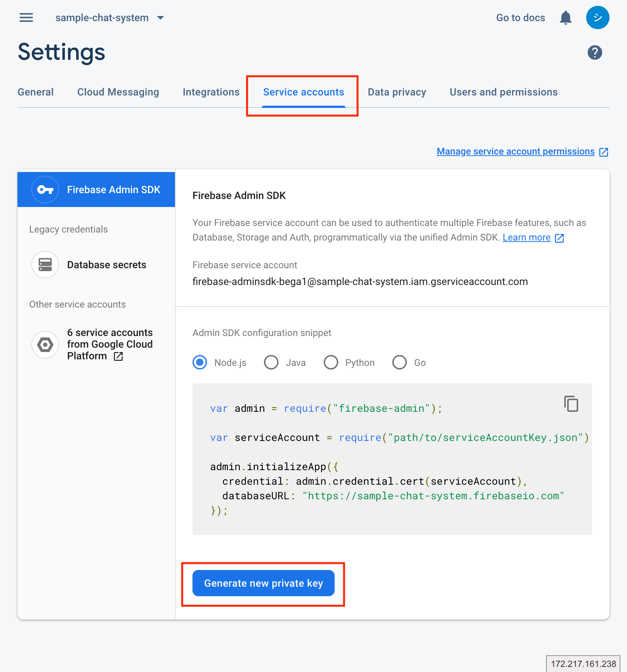
Task: Click the sample-chat-system project name
Action: coord(102,17)
